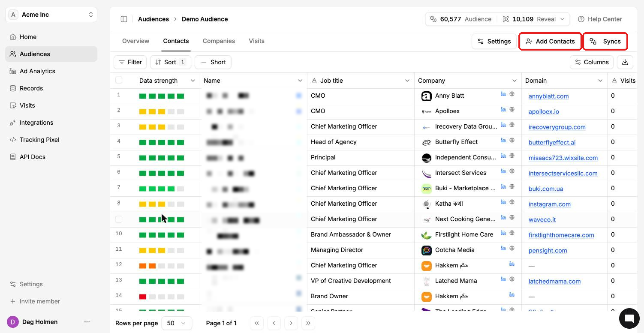Screen dimensions: 644x333
Task: Open the user options ellipsis menu
Action: [87, 322]
